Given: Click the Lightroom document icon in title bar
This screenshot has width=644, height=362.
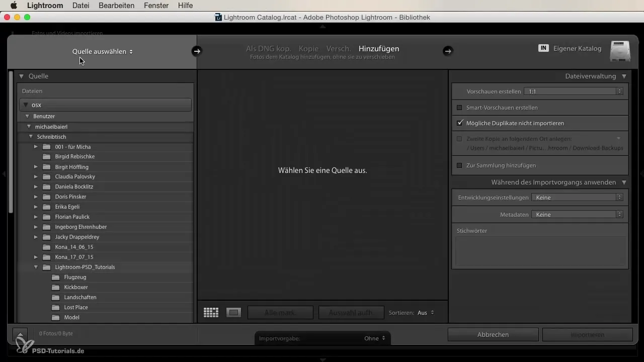Looking at the screenshot, I should pos(218,17).
